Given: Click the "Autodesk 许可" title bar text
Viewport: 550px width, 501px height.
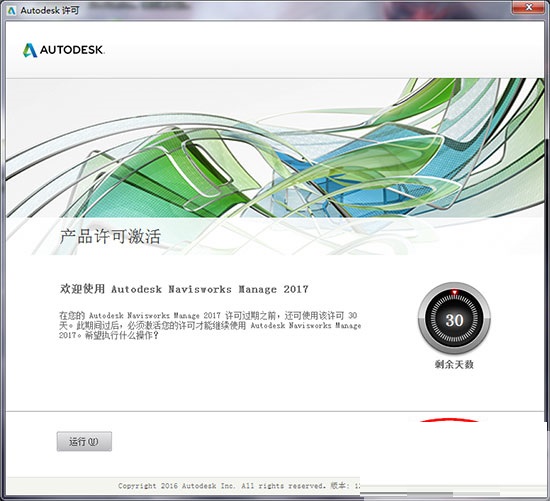Looking at the screenshot, I should (50, 11).
